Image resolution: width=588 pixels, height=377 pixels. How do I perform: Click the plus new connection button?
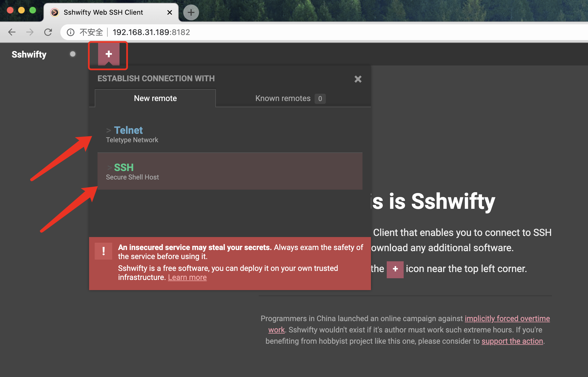pyautogui.click(x=109, y=54)
